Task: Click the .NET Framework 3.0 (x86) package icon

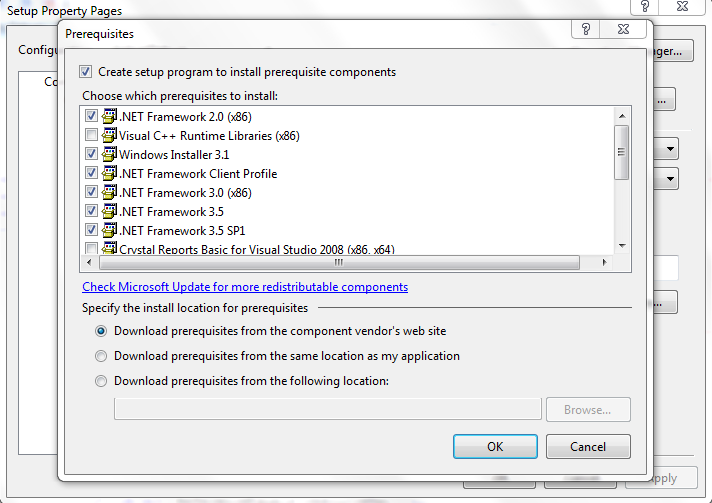Action: (109, 192)
